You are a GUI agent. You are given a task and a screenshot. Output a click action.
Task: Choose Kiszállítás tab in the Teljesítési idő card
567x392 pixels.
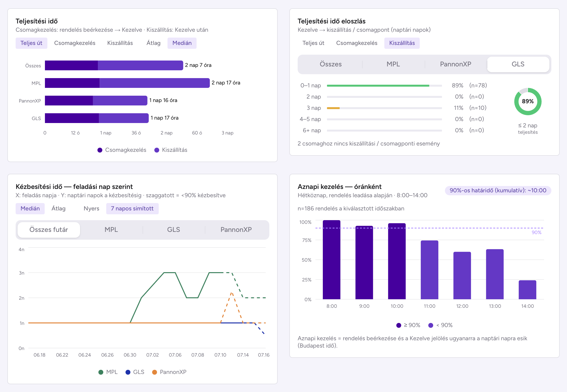[120, 43]
